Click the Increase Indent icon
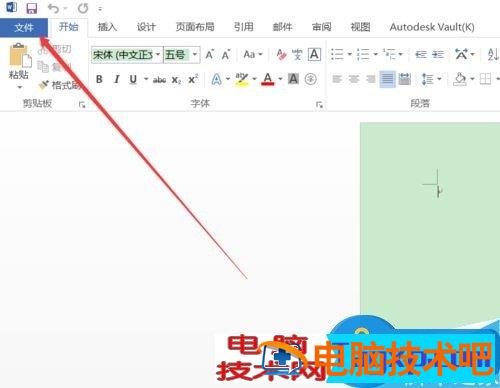Viewport: 500px width, 388px height. point(438,54)
